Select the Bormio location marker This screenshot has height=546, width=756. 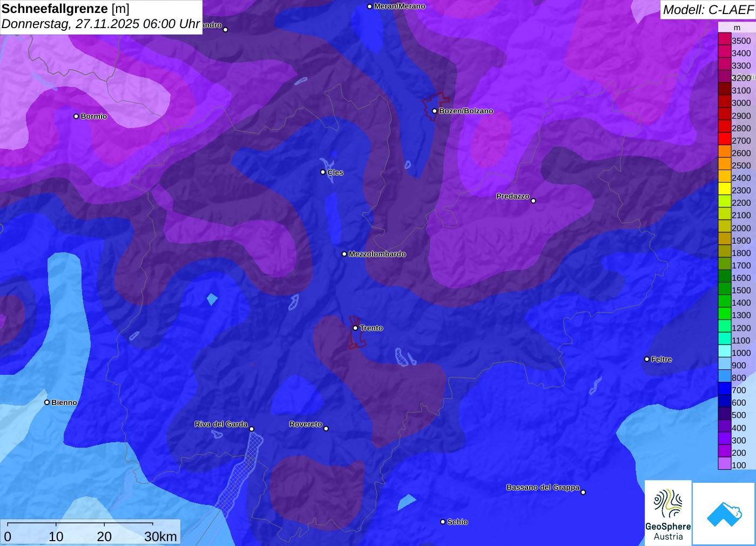coord(76,116)
